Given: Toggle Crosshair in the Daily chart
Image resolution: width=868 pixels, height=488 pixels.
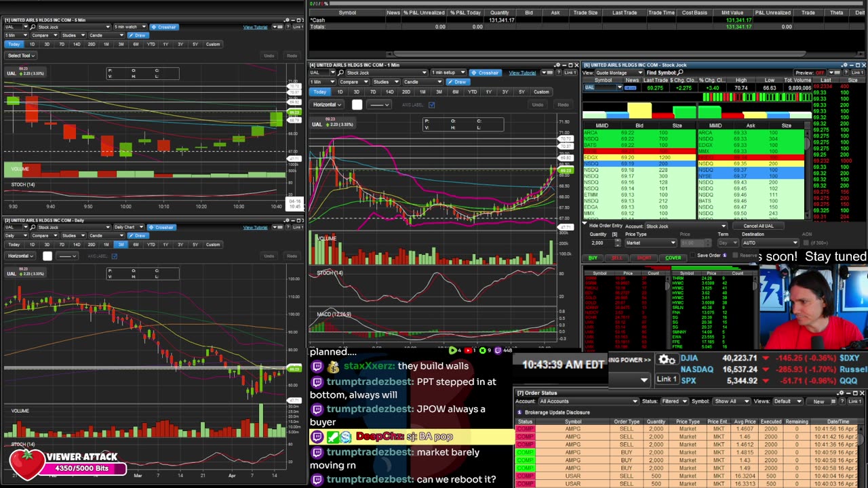Looking at the screenshot, I should pos(161,228).
